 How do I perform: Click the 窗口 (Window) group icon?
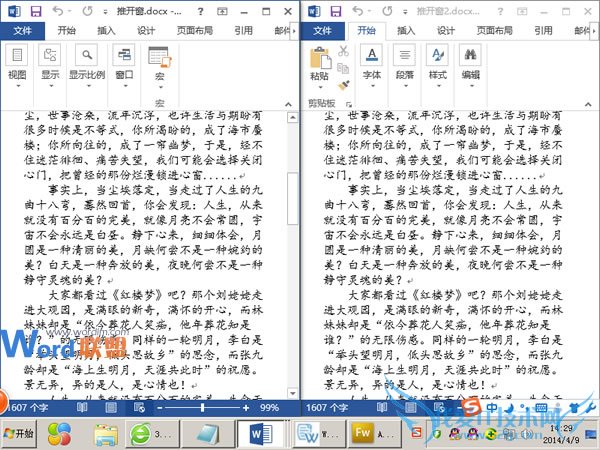(124, 55)
